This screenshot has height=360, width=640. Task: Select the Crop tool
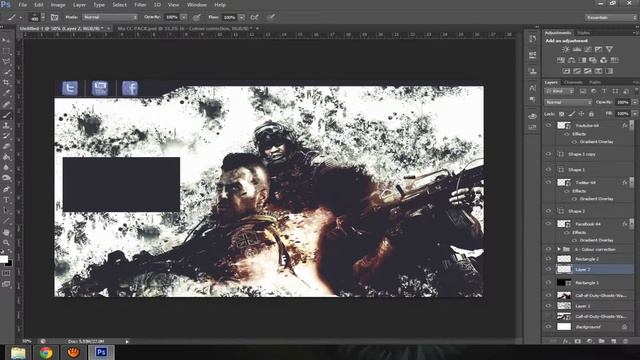click(6, 82)
